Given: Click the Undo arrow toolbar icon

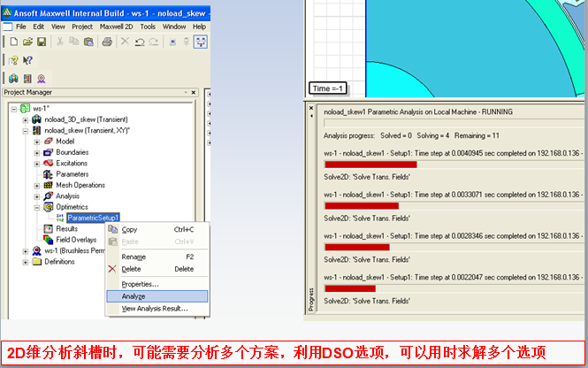Looking at the screenshot, I should [x=140, y=42].
